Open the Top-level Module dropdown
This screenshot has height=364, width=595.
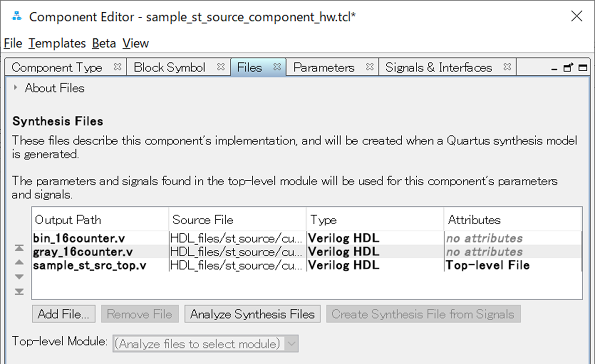(292, 344)
